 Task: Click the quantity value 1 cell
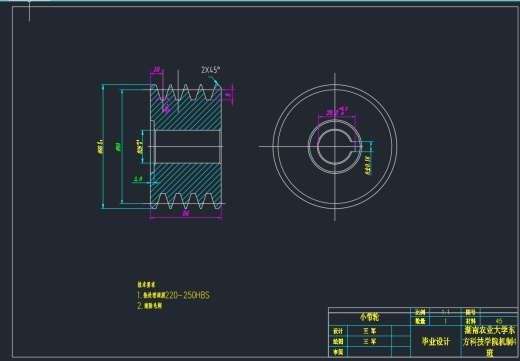point(446,321)
